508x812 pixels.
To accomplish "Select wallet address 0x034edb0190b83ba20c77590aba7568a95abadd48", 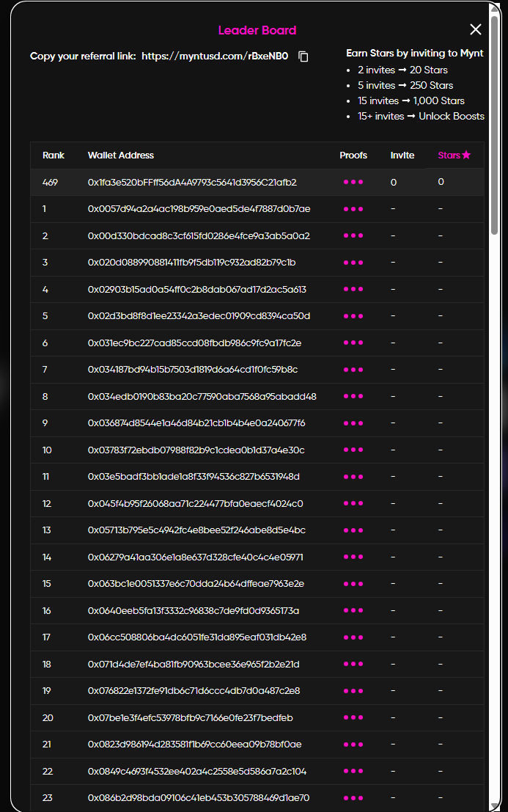I will coord(202,396).
